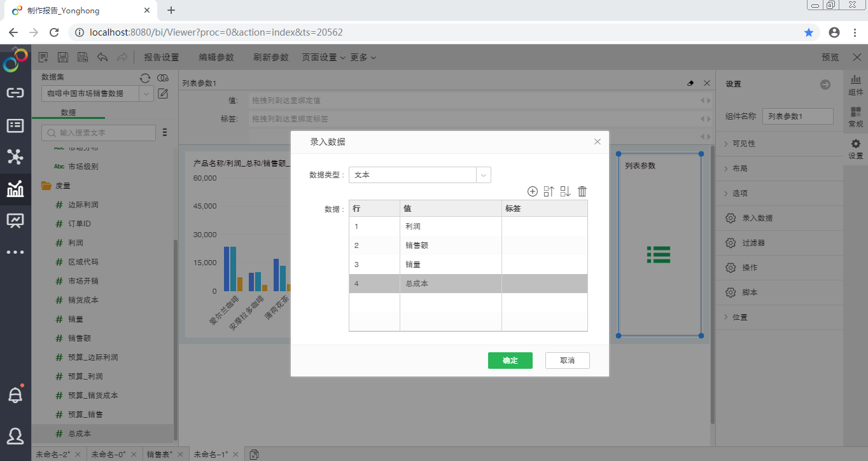Viewport: 868px width, 461px height.
Task: Expand the 布局 section
Action: tap(739, 169)
